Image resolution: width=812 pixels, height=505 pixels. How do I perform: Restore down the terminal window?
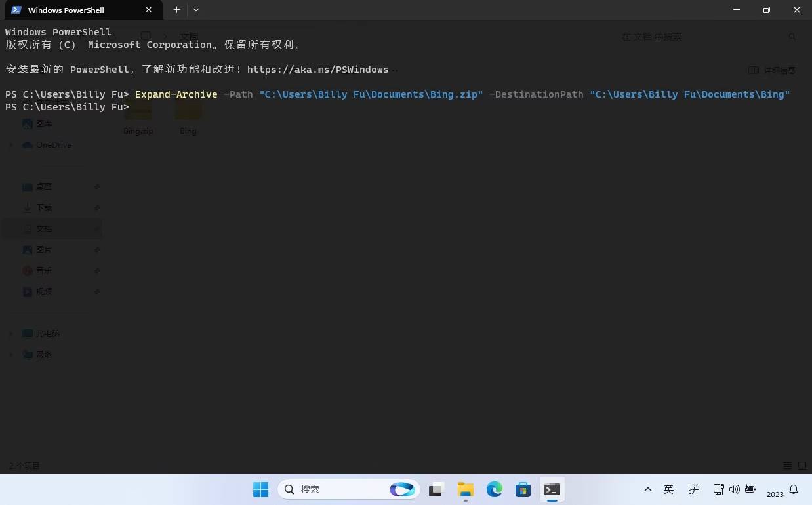(766, 10)
